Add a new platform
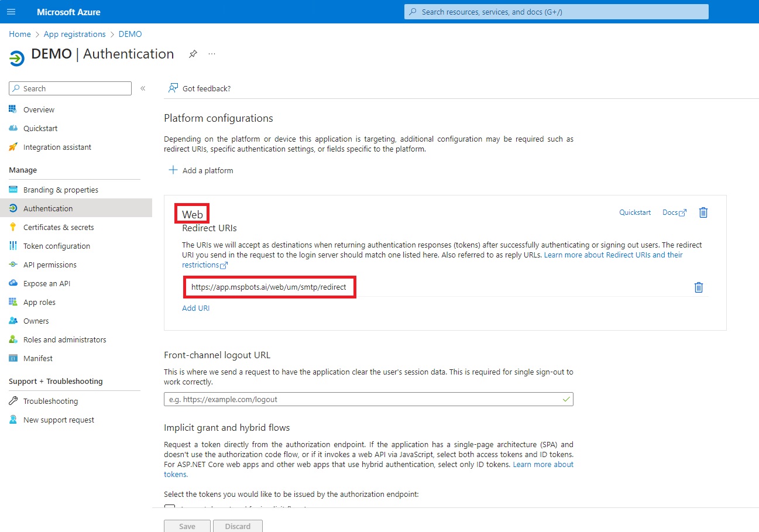 (x=201, y=170)
